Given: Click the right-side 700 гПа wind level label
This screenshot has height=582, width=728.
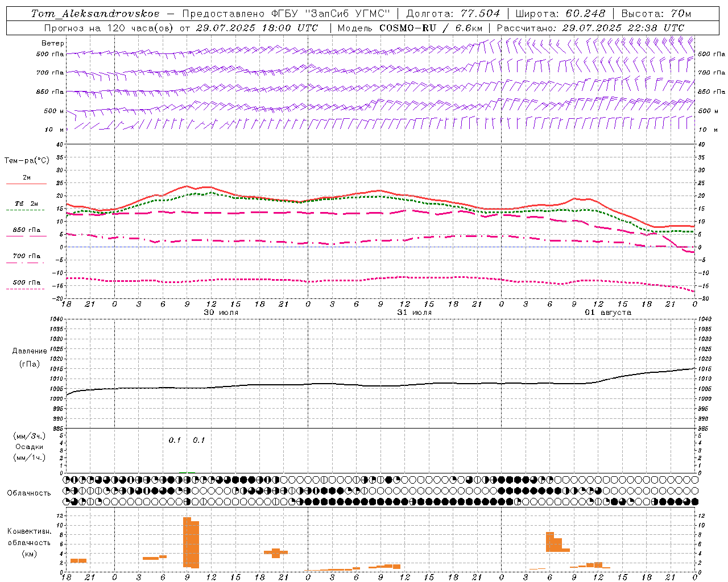Looking at the screenshot, I should 712,73.
